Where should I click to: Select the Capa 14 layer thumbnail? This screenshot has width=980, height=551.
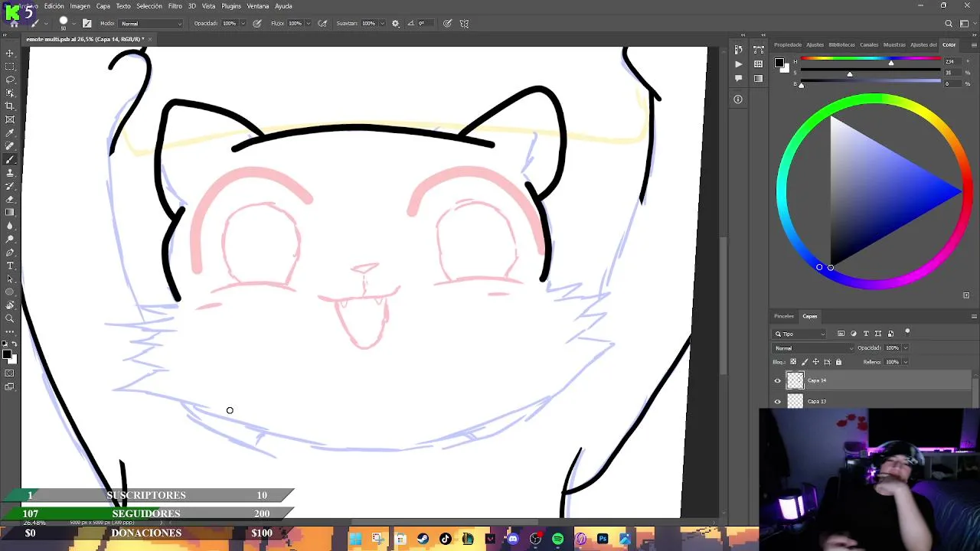[795, 380]
